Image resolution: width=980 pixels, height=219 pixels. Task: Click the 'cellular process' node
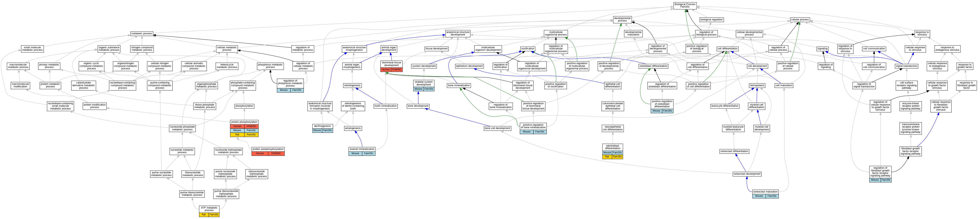coord(800,20)
